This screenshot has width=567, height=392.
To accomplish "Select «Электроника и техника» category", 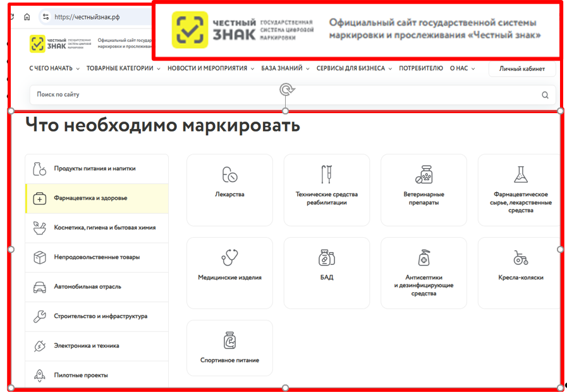I will (97, 346).
